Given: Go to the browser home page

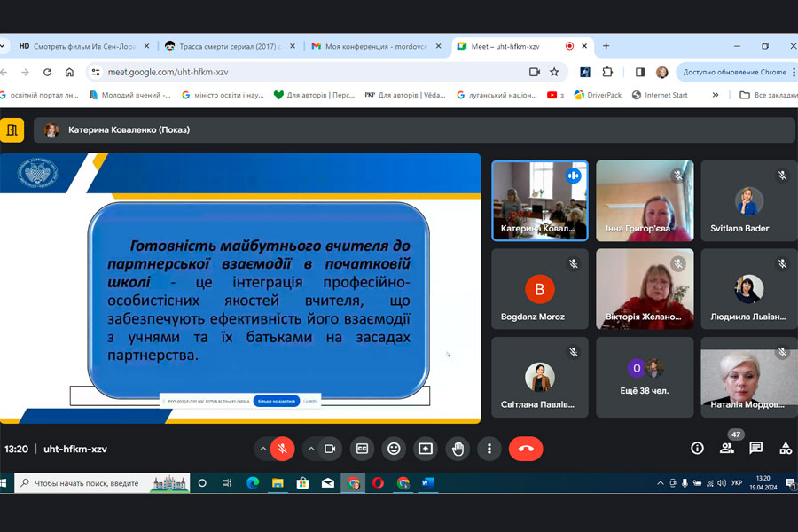Looking at the screenshot, I should tap(70, 73).
